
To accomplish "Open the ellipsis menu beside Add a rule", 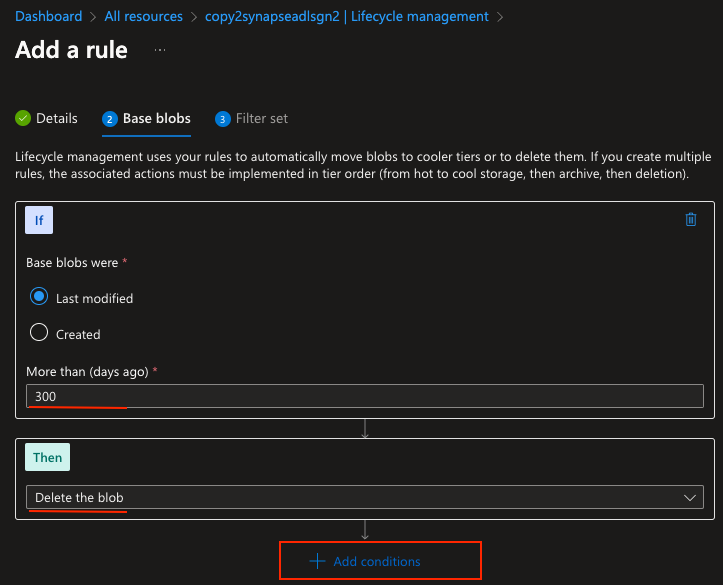I will (x=160, y=50).
